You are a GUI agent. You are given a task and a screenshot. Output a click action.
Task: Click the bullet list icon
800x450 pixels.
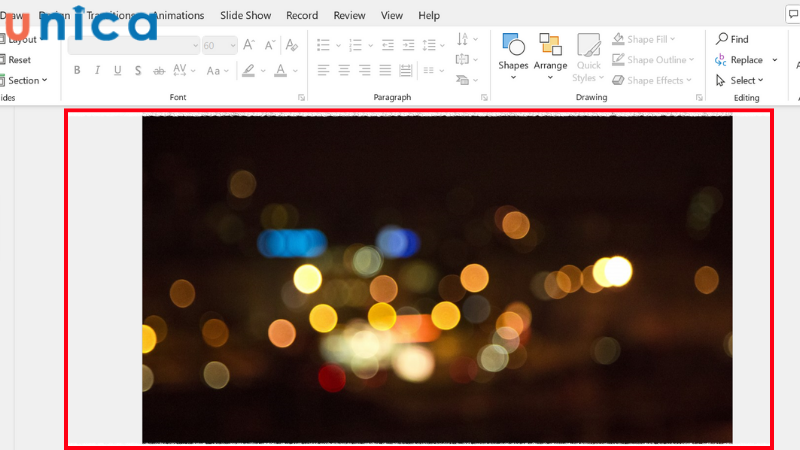click(x=323, y=45)
